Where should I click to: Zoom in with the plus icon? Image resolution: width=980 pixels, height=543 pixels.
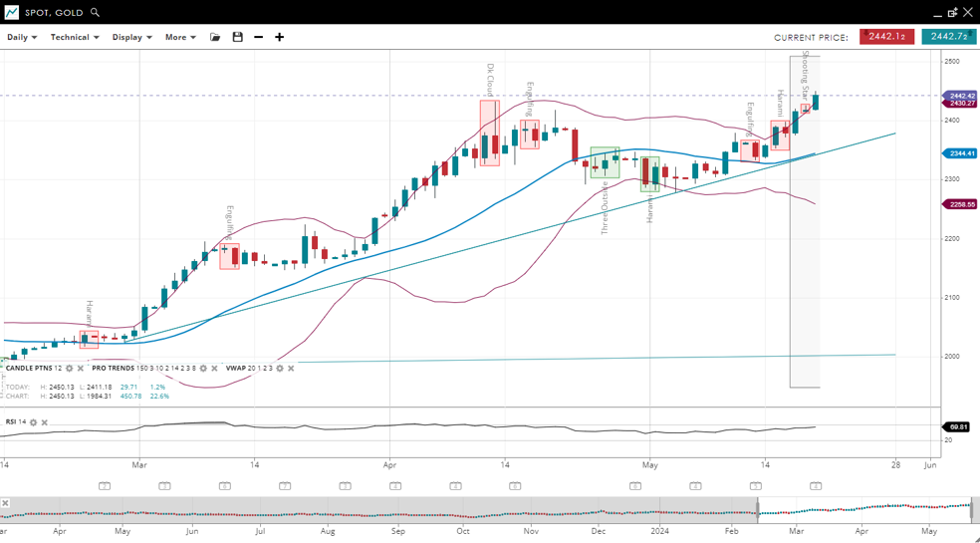point(280,37)
